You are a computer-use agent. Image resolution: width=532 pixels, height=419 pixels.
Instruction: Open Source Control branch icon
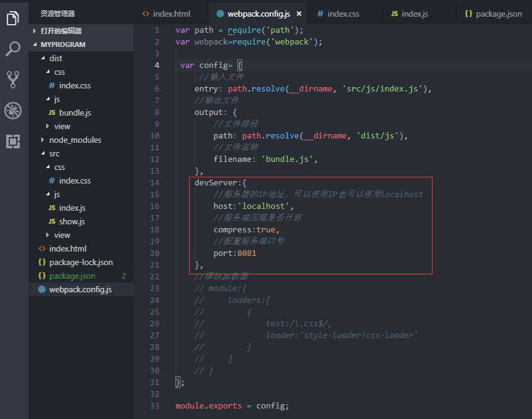pos(13,80)
